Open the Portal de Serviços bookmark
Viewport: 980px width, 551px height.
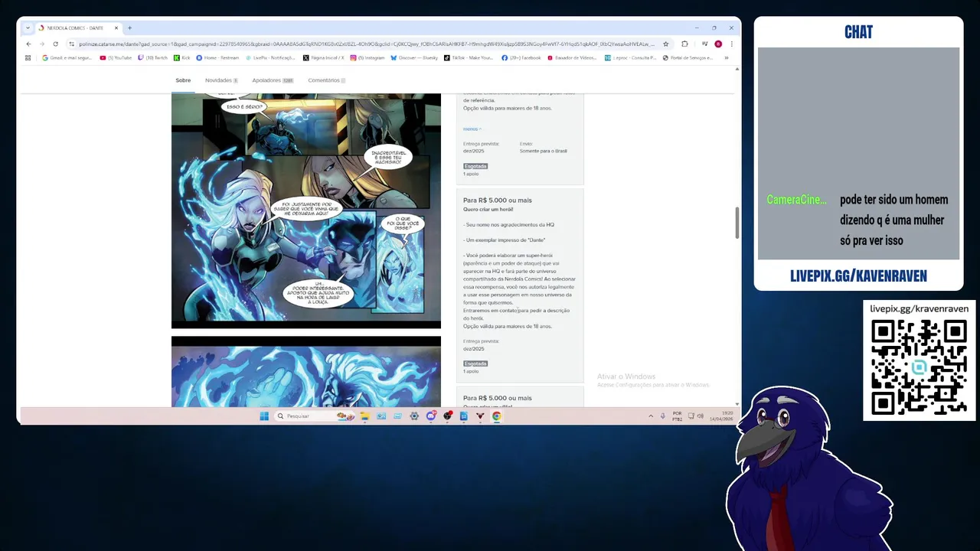(x=688, y=57)
